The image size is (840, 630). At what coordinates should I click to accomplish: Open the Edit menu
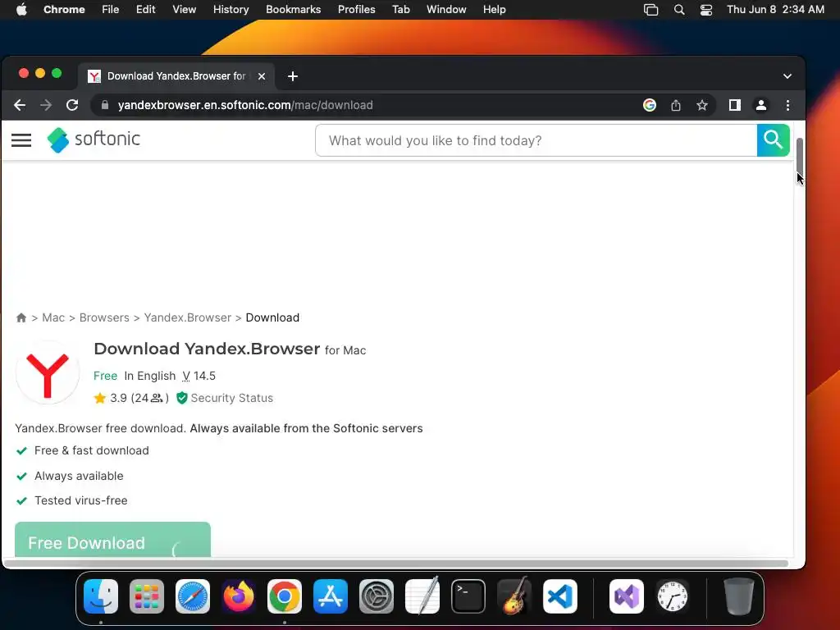tap(145, 10)
